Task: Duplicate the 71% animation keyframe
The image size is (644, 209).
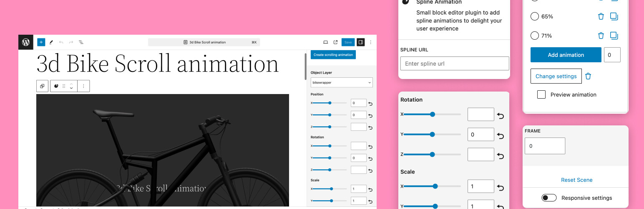Action: click(x=614, y=36)
